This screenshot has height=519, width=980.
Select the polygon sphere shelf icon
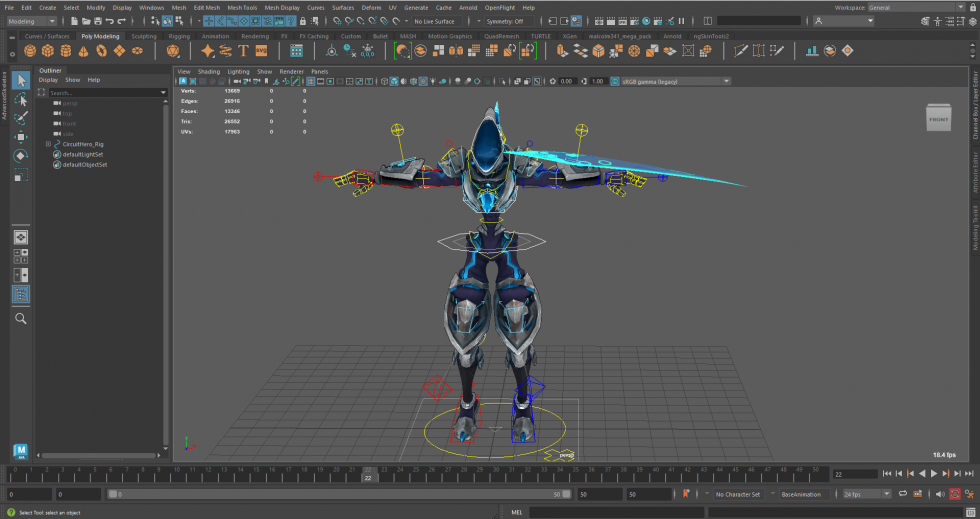31,51
